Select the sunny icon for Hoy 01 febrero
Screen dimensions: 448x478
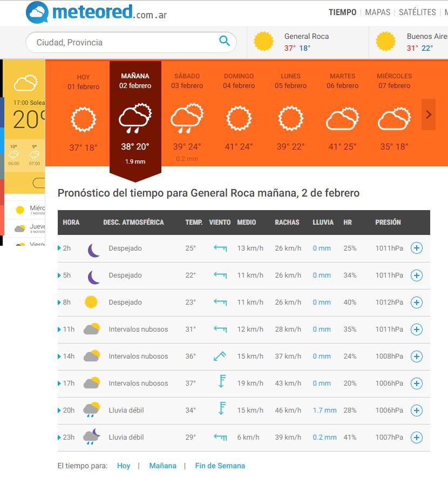pyautogui.click(x=83, y=119)
